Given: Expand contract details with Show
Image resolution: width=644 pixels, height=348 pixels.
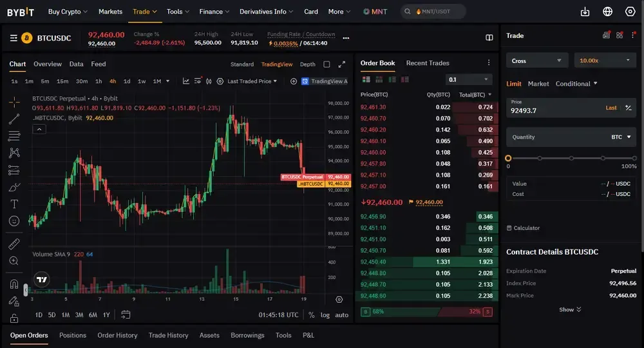Looking at the screenshot, I should coord(570,310).
